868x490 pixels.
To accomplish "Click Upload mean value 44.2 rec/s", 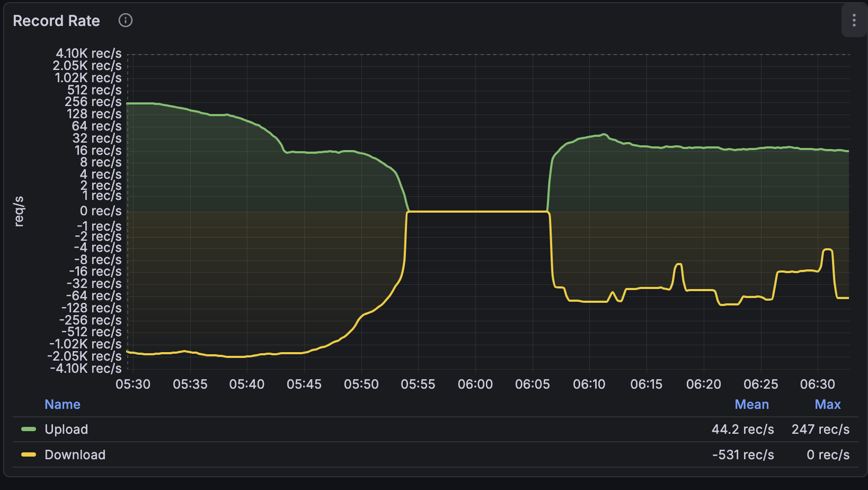I will coord(742,430).
